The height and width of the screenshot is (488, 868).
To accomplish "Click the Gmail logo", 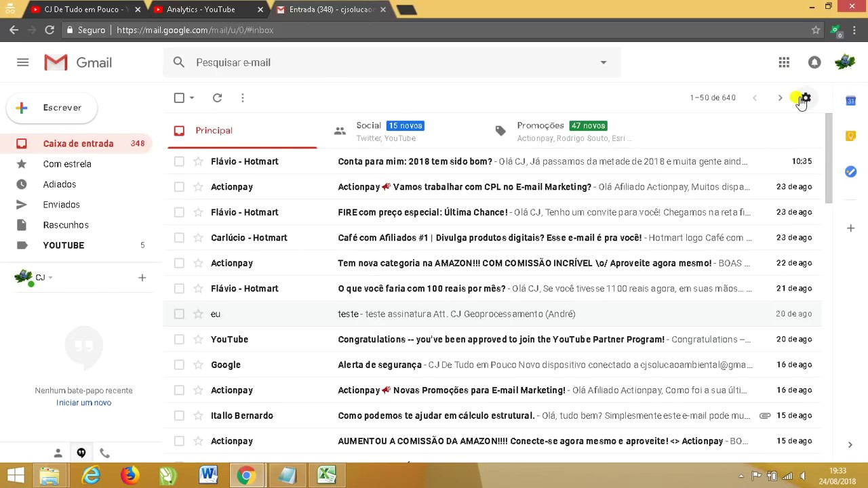I will (78, 62).
